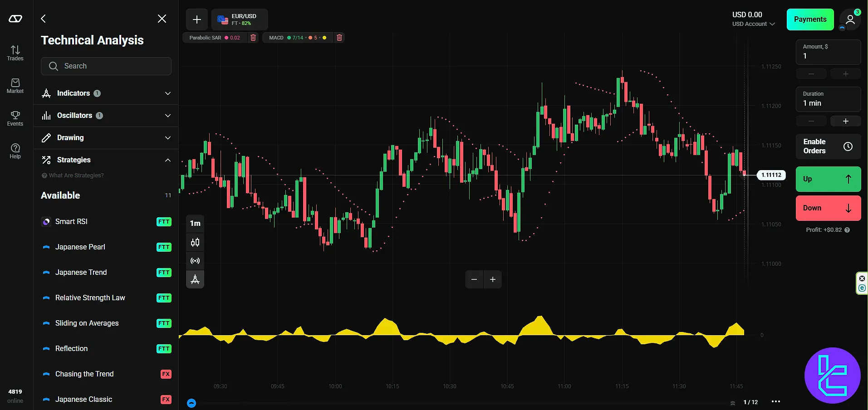Open the 'What Are Strategies?' help link
Viewport: 868px width, 410px height.
pos(73,176)
